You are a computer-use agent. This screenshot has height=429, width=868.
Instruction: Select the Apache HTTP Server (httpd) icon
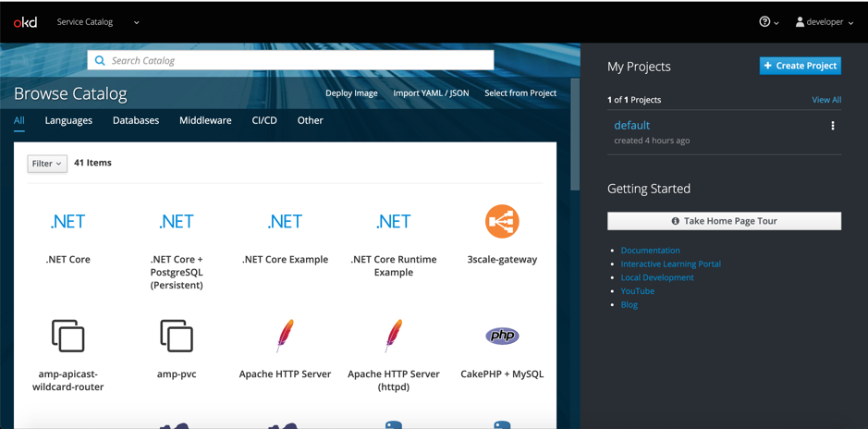(394, 336)
